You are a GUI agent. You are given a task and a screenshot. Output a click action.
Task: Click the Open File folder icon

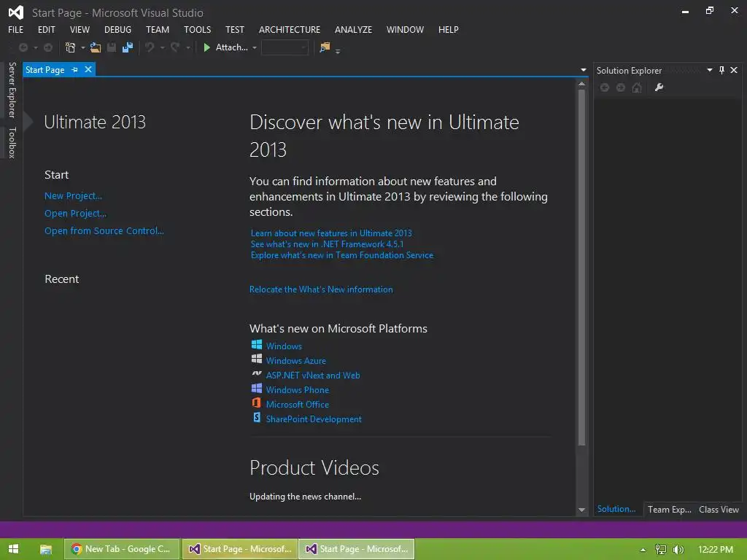tap(96, 47)
